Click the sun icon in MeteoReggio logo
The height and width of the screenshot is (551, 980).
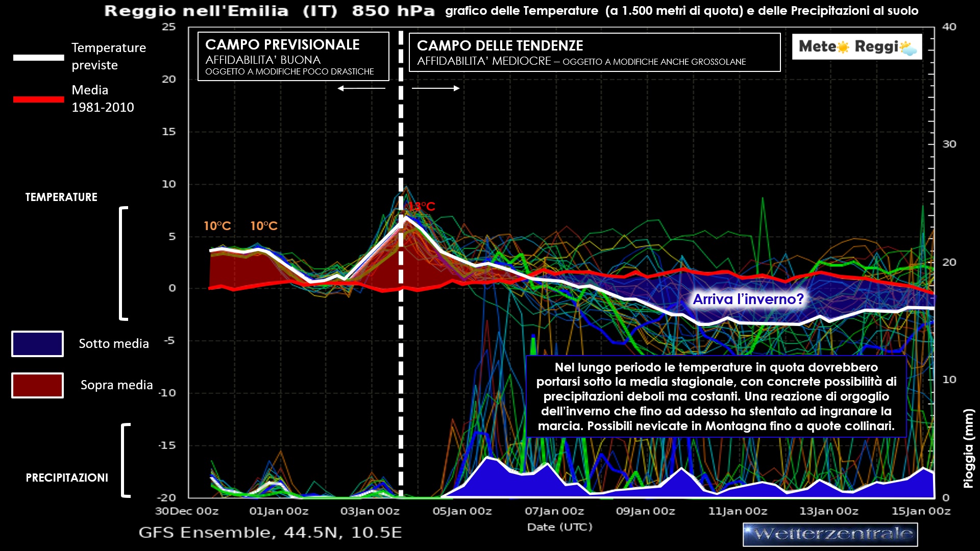843,47
